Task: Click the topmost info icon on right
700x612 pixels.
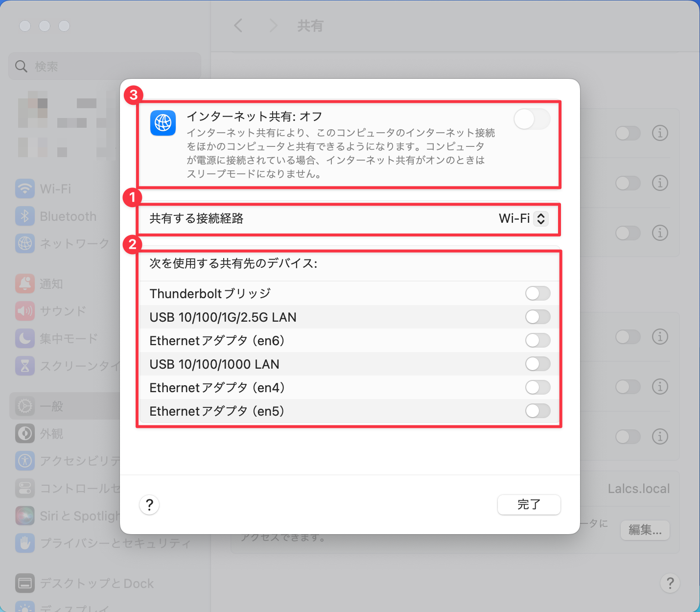Action: tap(660, 133)
